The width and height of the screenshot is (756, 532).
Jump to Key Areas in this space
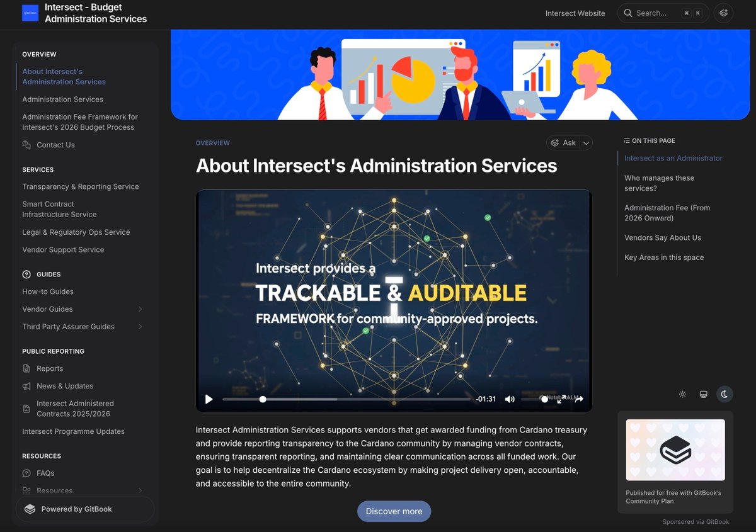[664, 258]
